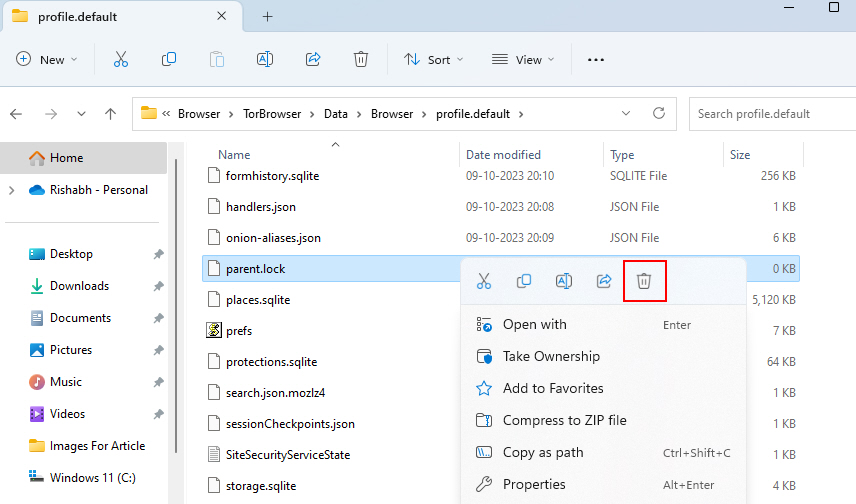Click the Share icon in the top toolbar
This screenshot has width=856, height=504.
(x=313, y=59)
